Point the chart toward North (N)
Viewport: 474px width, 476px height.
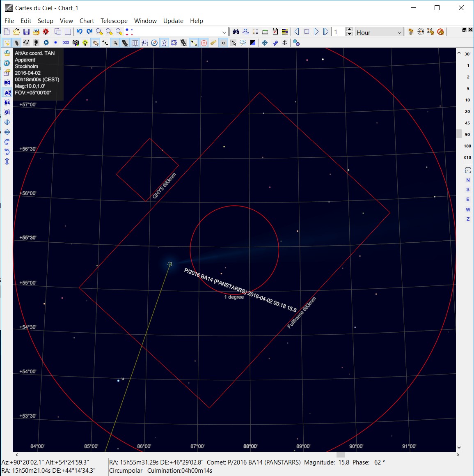[x=468, y=180]
